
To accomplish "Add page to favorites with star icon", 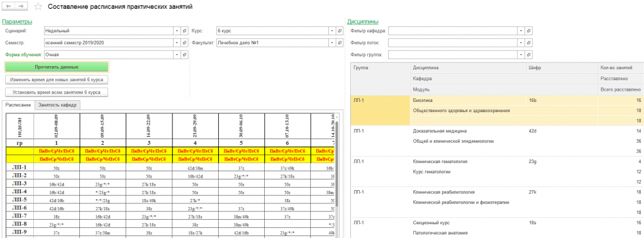I will (38, 7).
